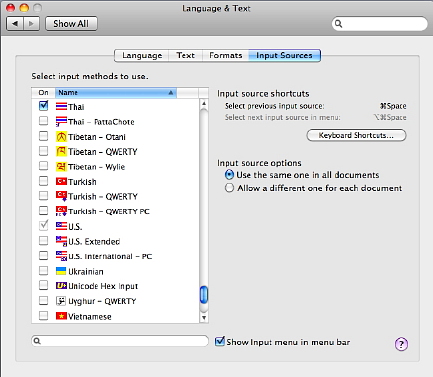Sort list by the Name column header
This screenshot has height=377, width=433.
point(116,93)
